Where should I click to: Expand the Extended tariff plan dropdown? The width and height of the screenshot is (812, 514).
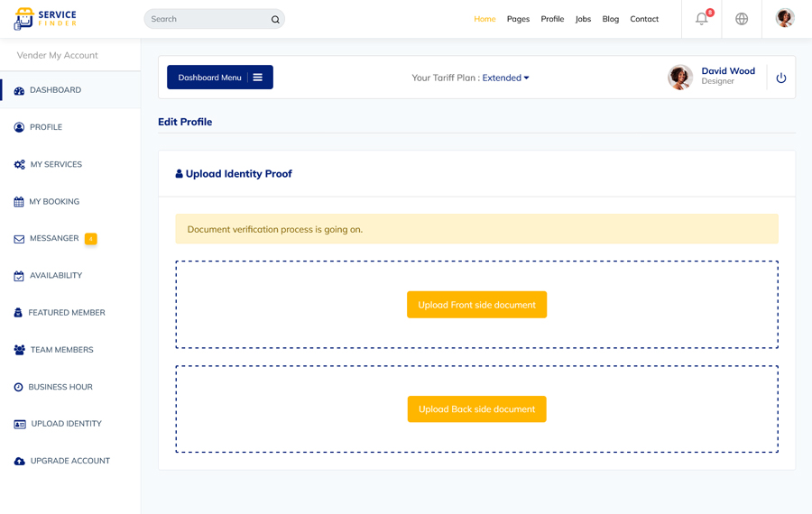pos(505,78)
